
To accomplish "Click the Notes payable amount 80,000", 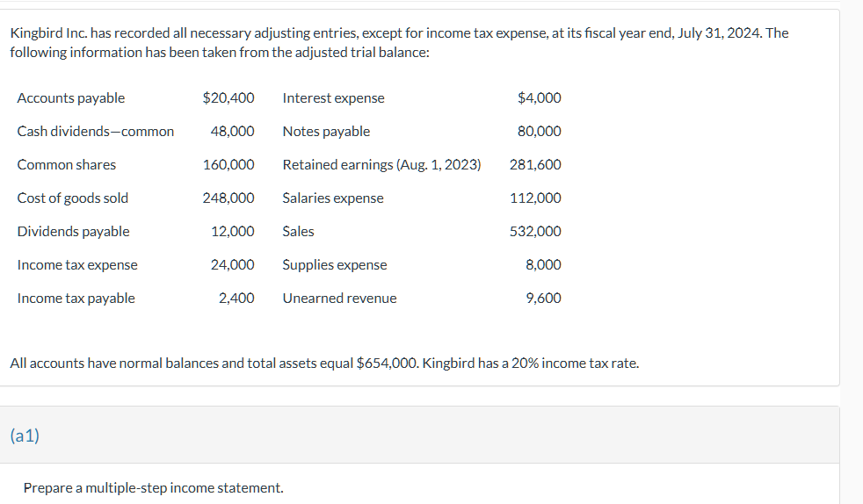I will tap(540, 132).
